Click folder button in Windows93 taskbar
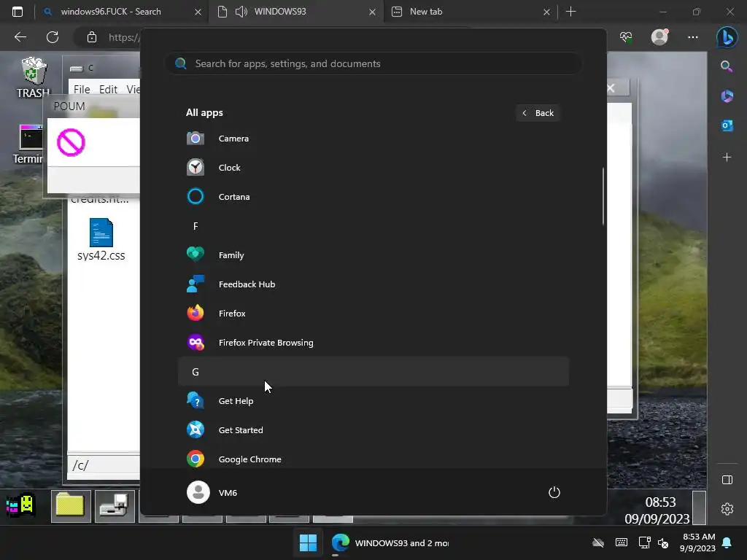The image size is (747, 560). [x=71, y=506]
